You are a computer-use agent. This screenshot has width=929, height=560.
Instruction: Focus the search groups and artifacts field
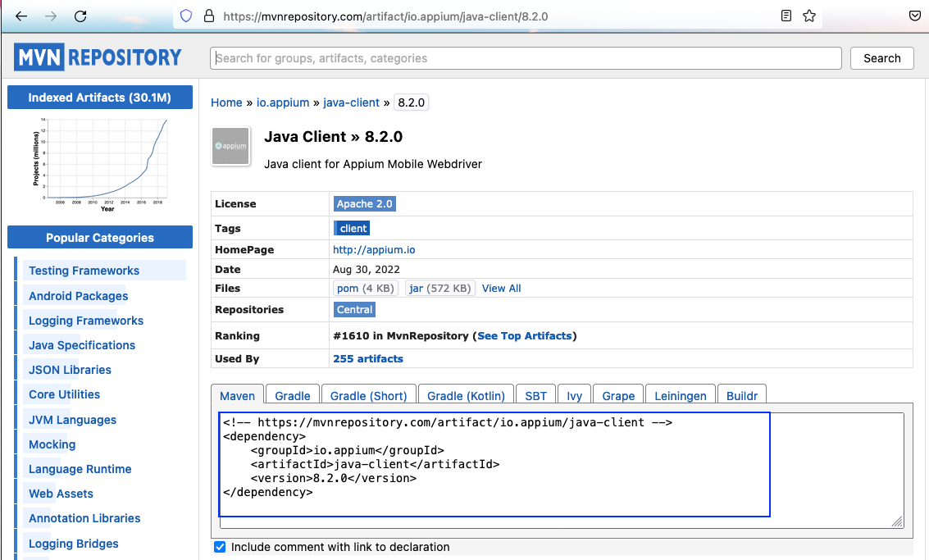[526, 58]
